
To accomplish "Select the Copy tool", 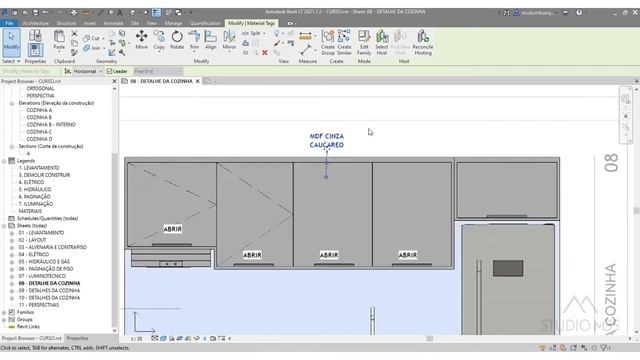I will 159,40.
